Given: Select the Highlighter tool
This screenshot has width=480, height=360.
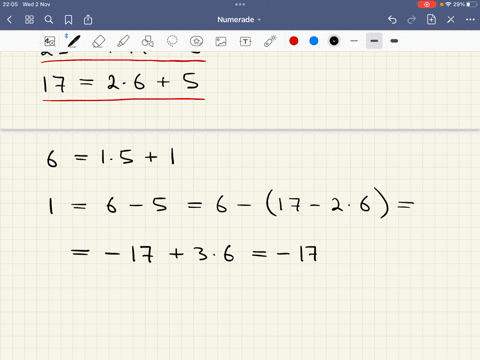Looking at the screenshot, I should tap(123, 41).
